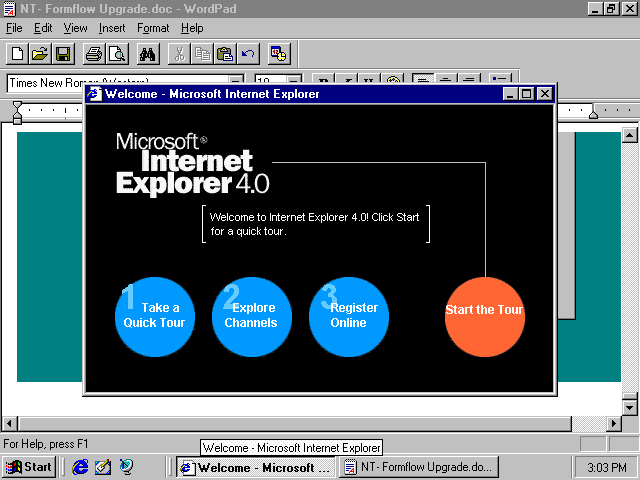640x480 pixels.
Task: Open Print Preview from the toolbar
Action: coord(117,54)
